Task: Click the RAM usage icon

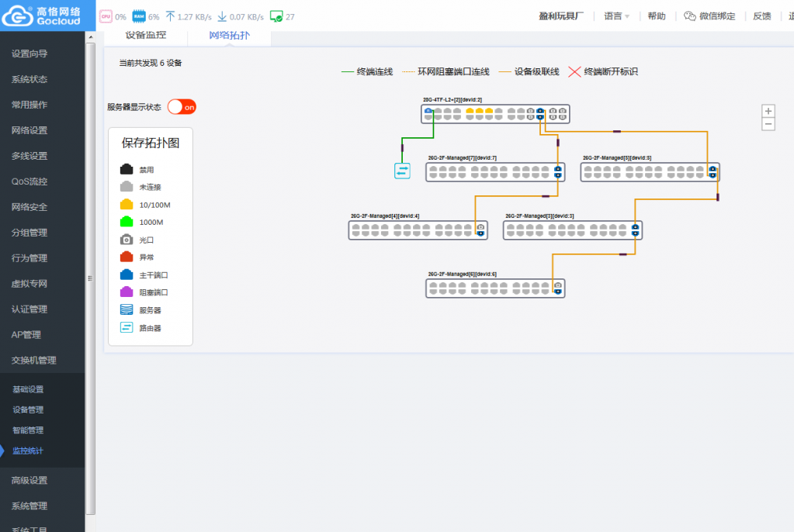Action: 139,16
